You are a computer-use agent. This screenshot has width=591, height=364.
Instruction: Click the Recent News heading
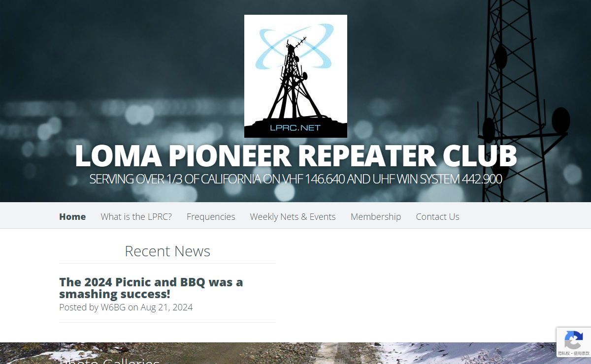coord(167,251)
